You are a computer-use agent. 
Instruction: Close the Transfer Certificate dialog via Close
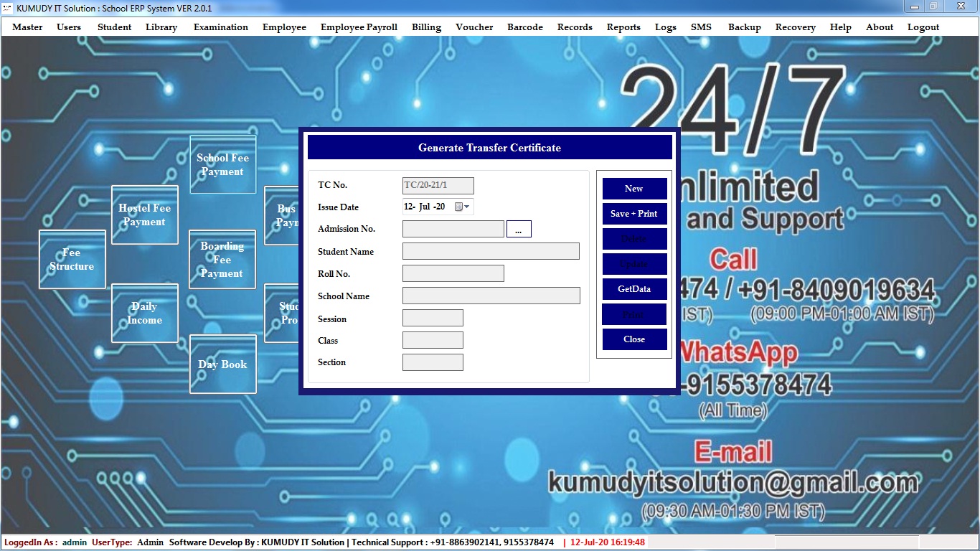click(634, 339)
